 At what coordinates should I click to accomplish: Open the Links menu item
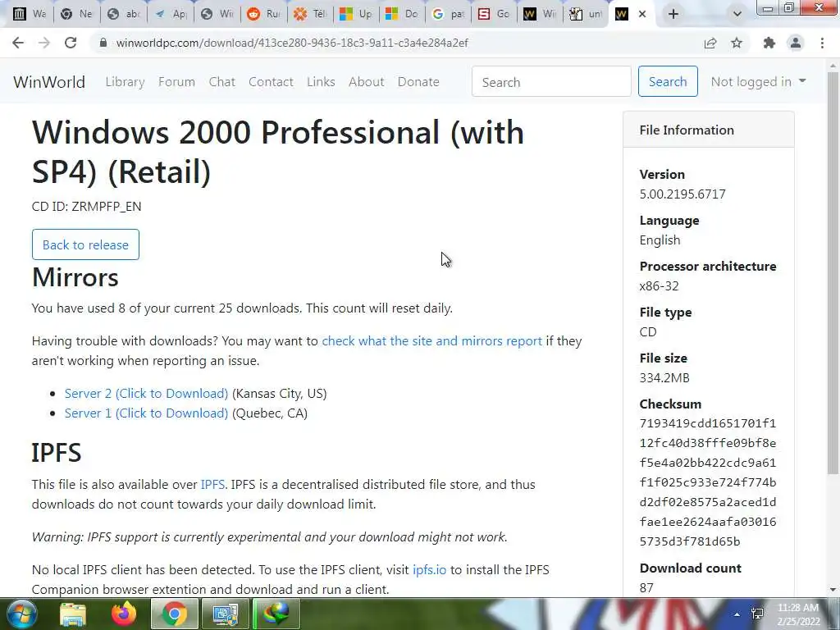pyautogui.click(x=321, y=81)
